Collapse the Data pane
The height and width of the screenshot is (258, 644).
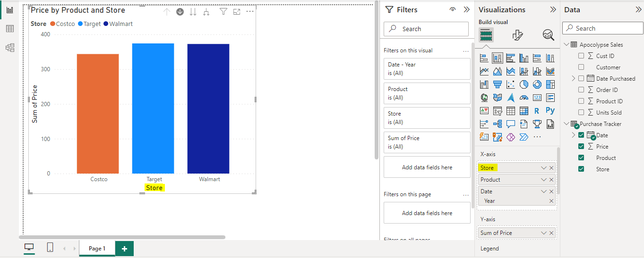(x=639, y=9)
